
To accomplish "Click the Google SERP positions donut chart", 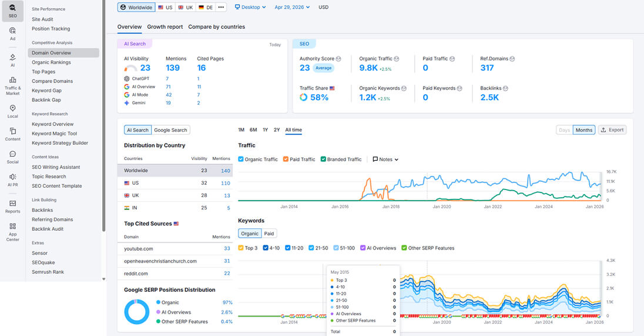I will [137, 312].
